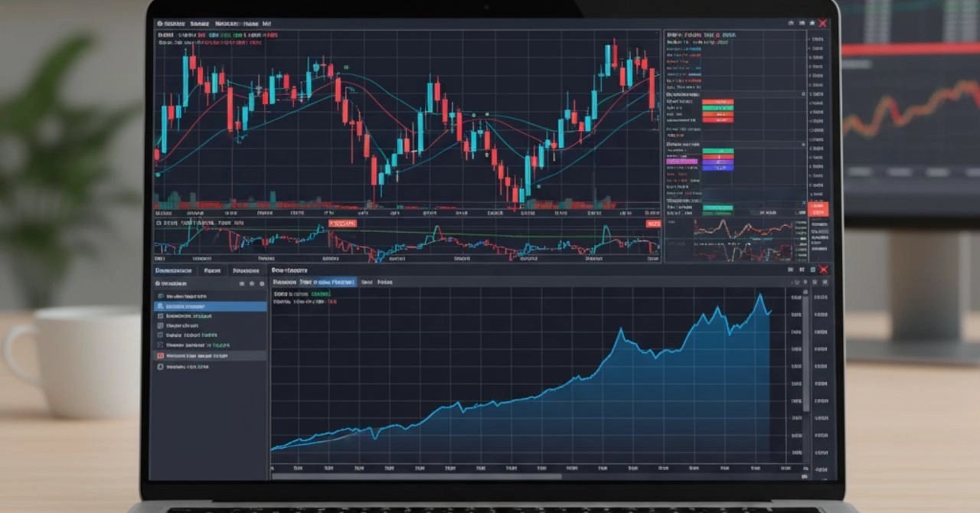Screen dimensions: 980x513
Task: Click the orange line chart on the background monitor
Action: tap(911, 107)
